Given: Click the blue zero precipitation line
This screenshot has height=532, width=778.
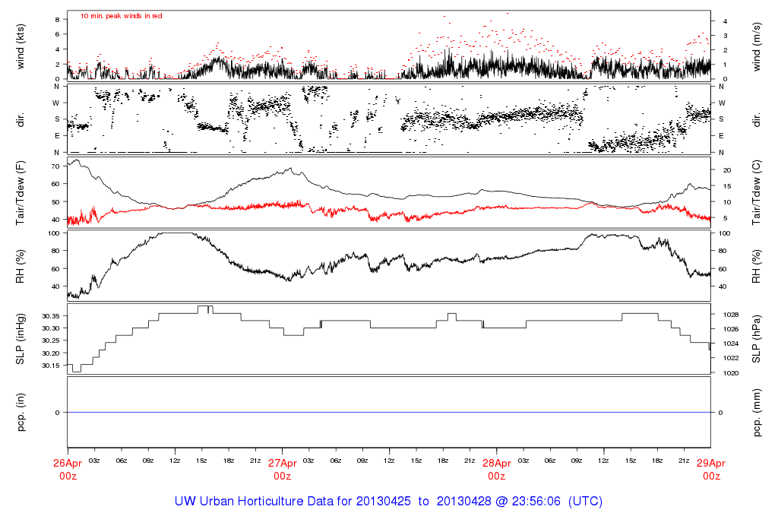Looking at the screenshot, I should (389, 413).
